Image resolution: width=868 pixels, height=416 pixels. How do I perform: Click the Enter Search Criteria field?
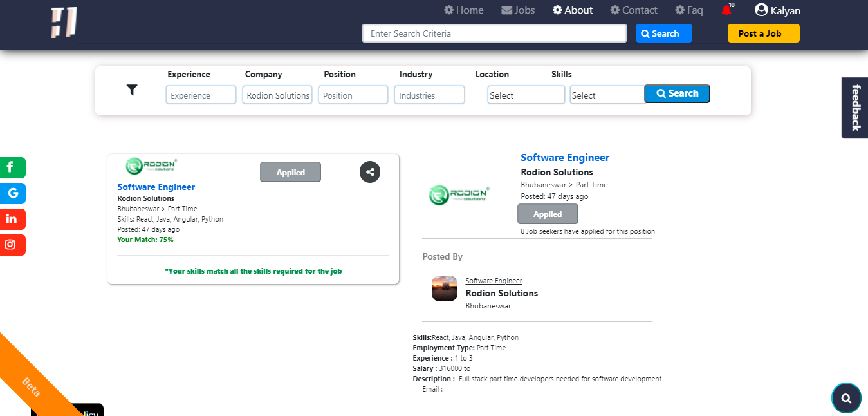pos(494,33)
